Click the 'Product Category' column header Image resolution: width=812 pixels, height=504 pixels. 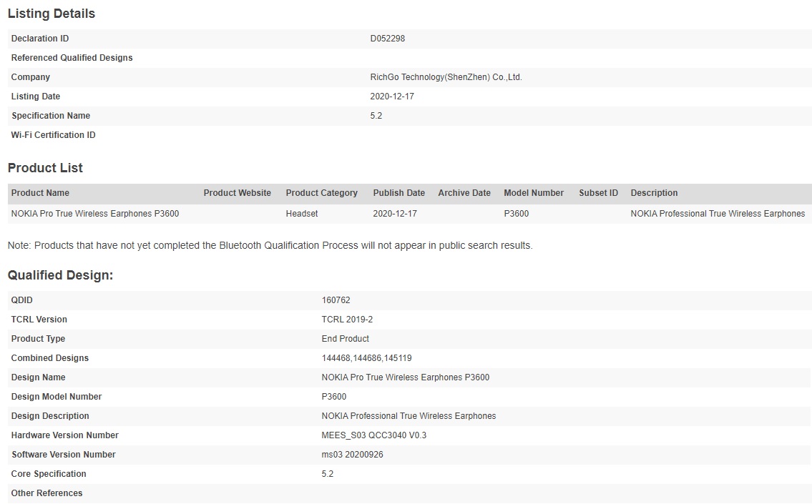pyautogui.click(x=322, y=193)
